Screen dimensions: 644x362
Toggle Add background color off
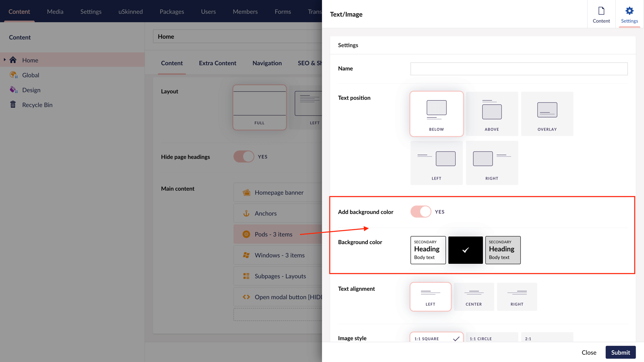coord(421,212)
